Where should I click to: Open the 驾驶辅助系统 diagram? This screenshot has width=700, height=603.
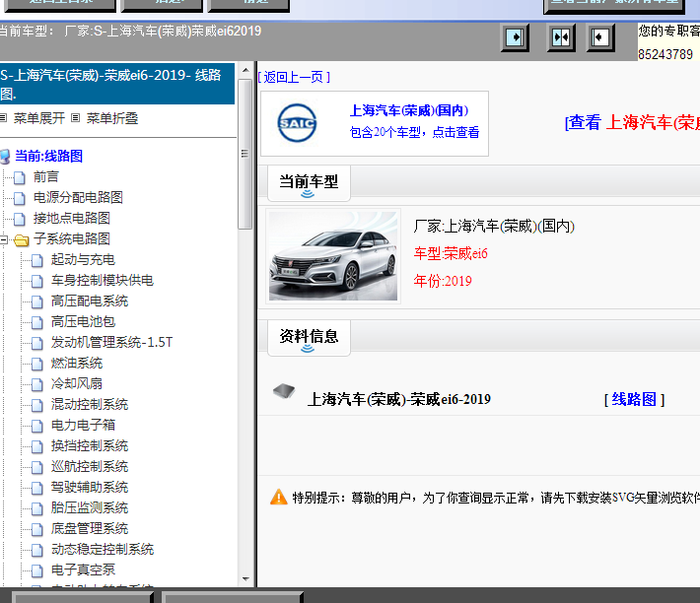click(90, 487)
